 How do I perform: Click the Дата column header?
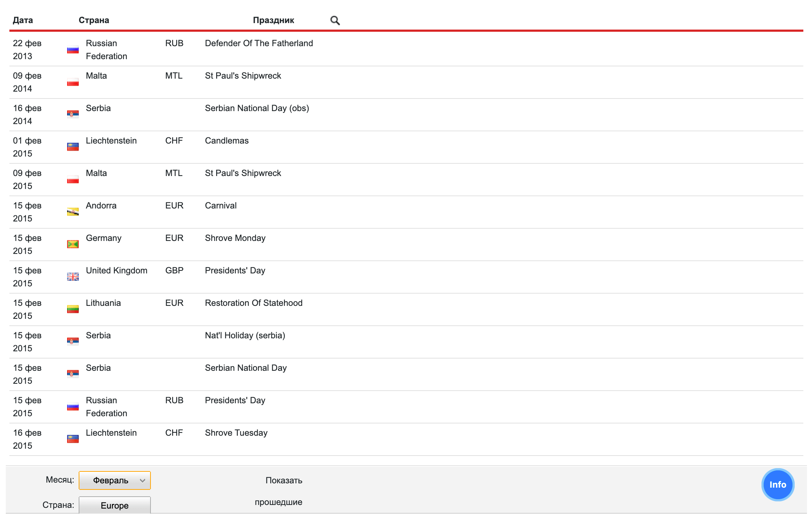click(23, 20)
